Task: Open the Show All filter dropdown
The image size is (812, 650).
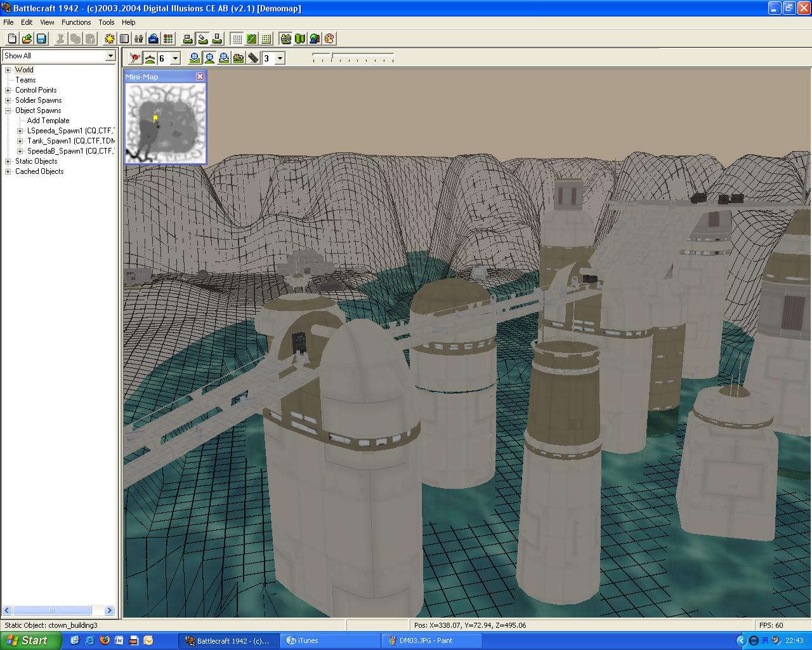Action: pyautogui.click(x=110, y=56)
